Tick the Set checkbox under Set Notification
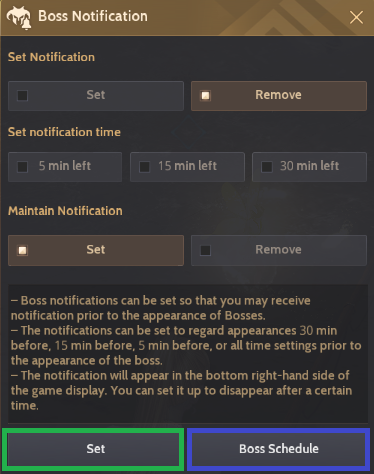 coord(22,96)
